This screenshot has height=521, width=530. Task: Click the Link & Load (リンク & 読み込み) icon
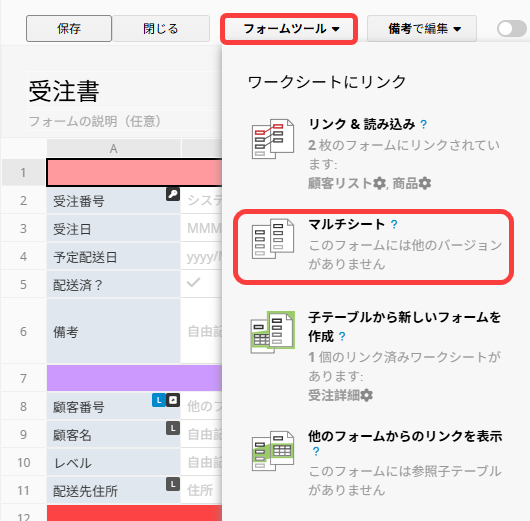tap(273, 139)
